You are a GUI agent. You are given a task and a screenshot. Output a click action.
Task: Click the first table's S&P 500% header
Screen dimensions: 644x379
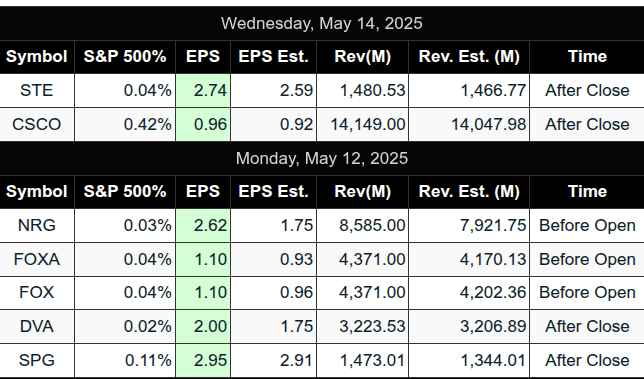coord(125,57)
